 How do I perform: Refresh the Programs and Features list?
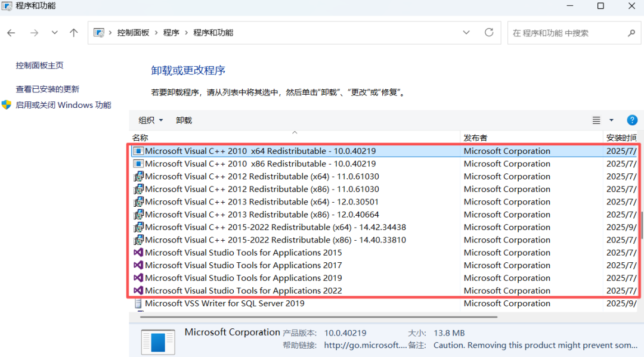[489, 33]
